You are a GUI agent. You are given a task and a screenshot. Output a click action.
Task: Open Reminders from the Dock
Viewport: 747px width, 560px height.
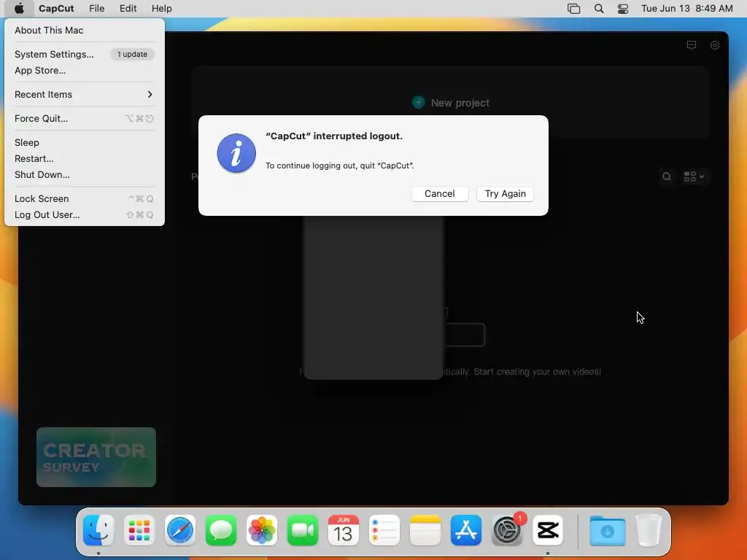(384, 531)
